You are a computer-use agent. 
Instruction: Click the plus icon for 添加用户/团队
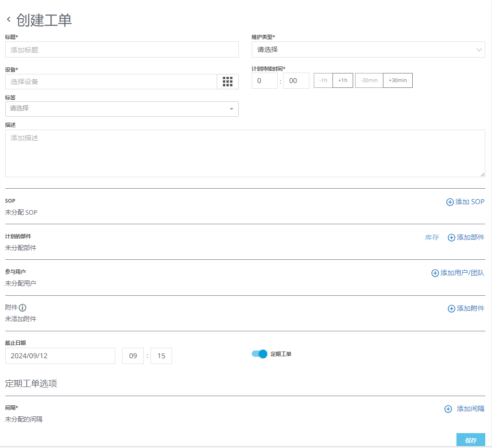point(435,273)
